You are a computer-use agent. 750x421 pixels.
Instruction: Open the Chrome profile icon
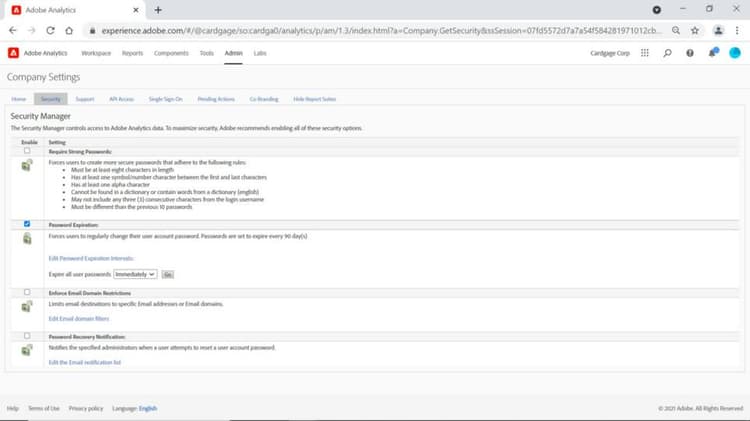pyautogui.click(x=718, y=31)
